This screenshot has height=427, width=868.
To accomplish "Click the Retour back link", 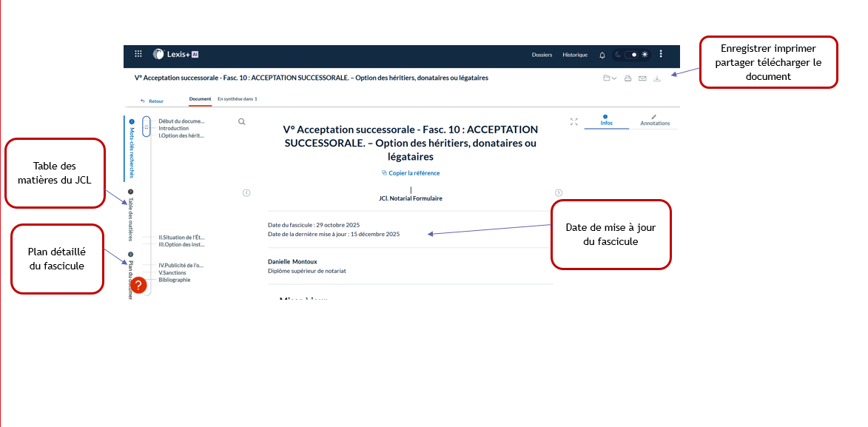I will click(152, 101).
